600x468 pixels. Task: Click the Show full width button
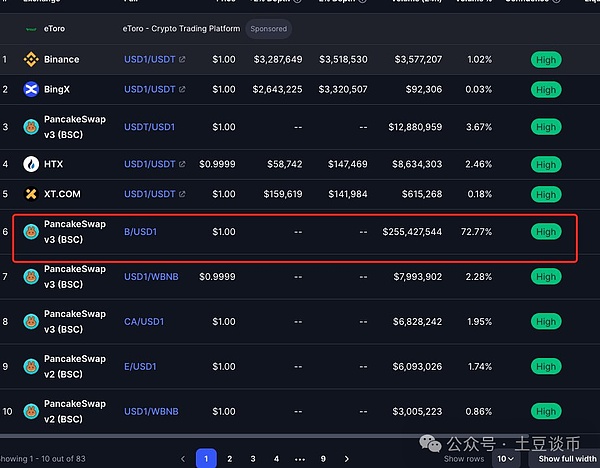(x=569, y=459)
